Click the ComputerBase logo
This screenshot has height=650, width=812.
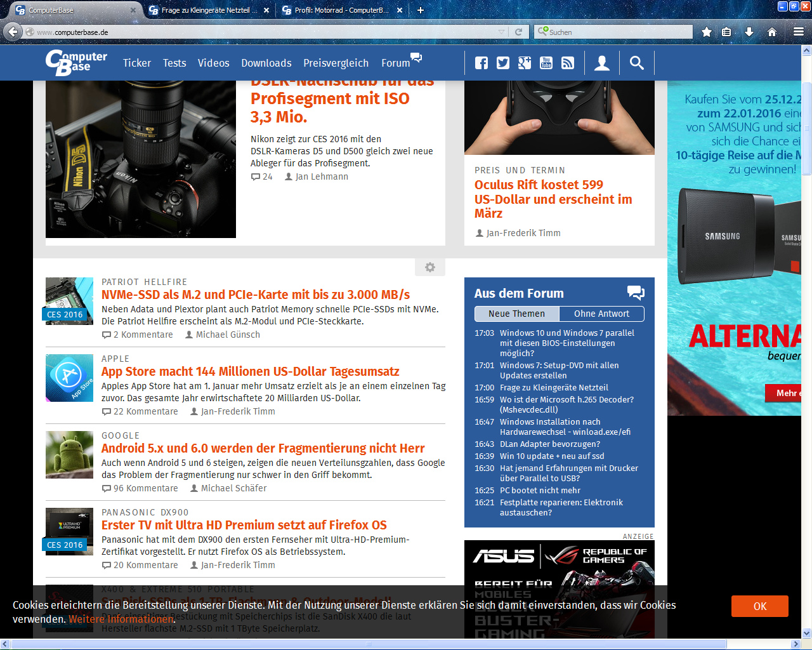pos(76,62)
